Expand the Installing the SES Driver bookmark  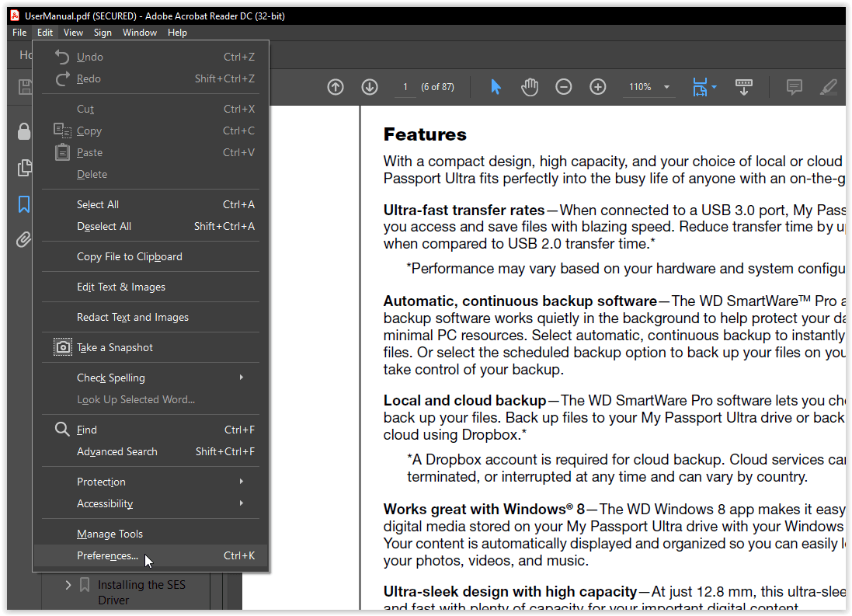67,584
